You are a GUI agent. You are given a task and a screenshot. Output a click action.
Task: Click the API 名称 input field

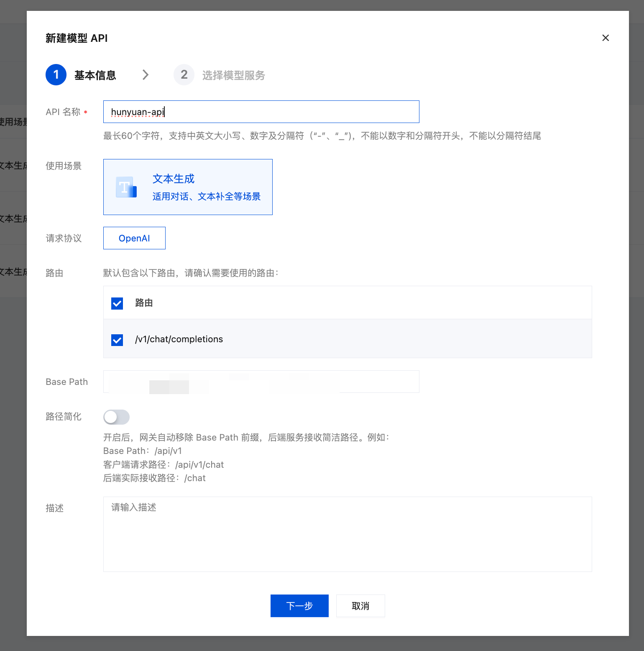[x=261, y=112]
